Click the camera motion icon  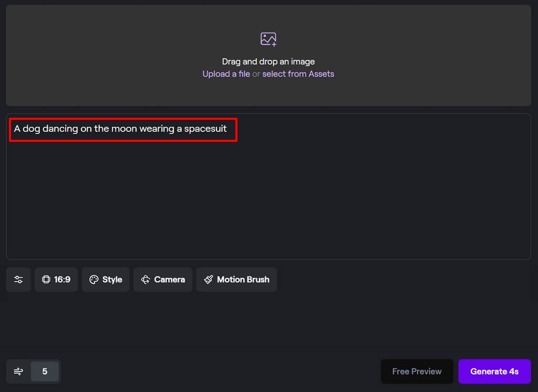pyautogui.click(x=146, y=280)
